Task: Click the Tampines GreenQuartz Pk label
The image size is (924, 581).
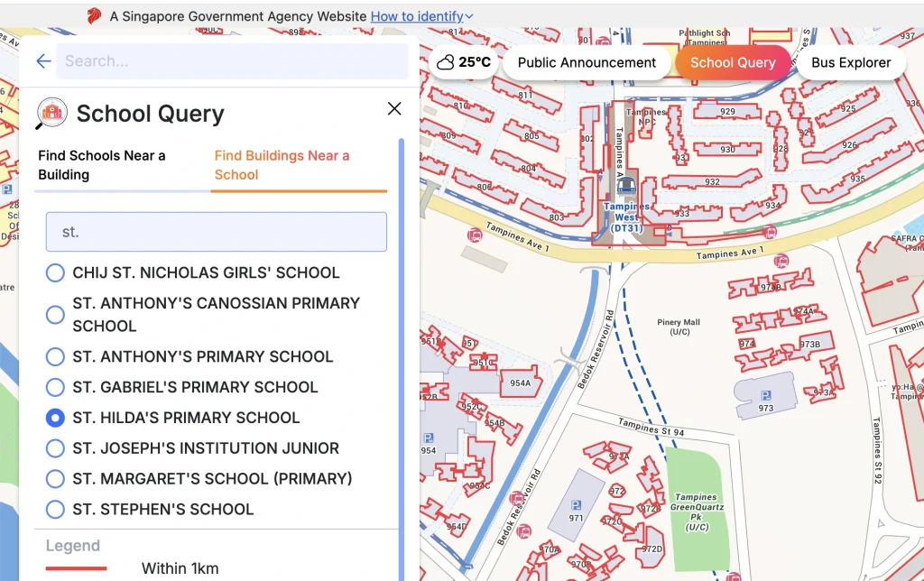Action: pyautogui.click(x=696, y=512)
